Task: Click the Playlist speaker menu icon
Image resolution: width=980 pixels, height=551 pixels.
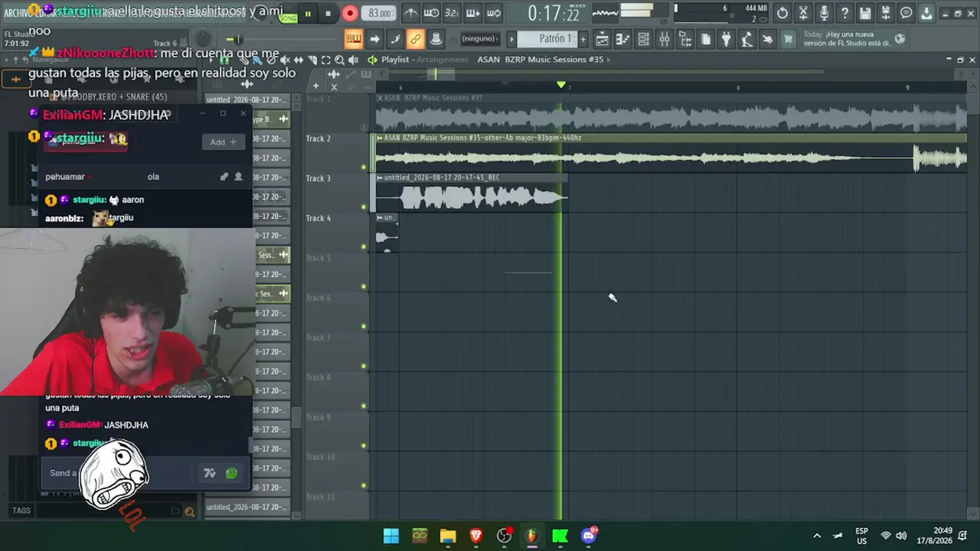Action: click(x=372, y=60)
